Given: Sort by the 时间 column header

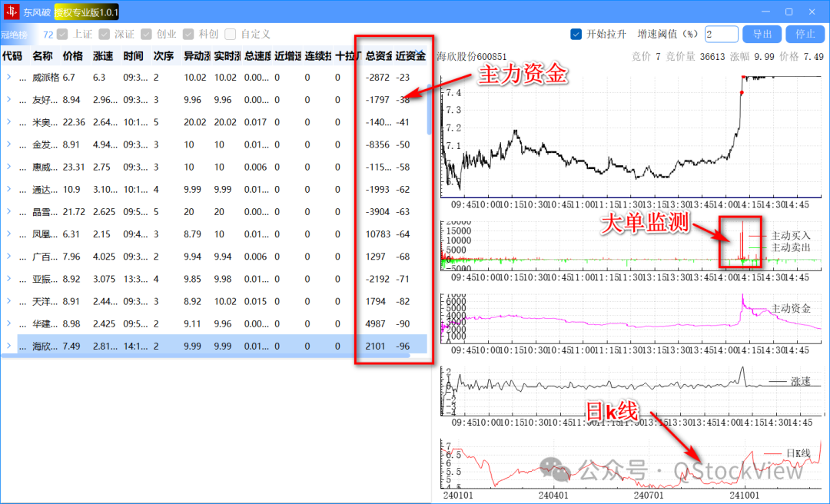Looking at the screenshot, I should pyautogui.click(x=135, y=56).
